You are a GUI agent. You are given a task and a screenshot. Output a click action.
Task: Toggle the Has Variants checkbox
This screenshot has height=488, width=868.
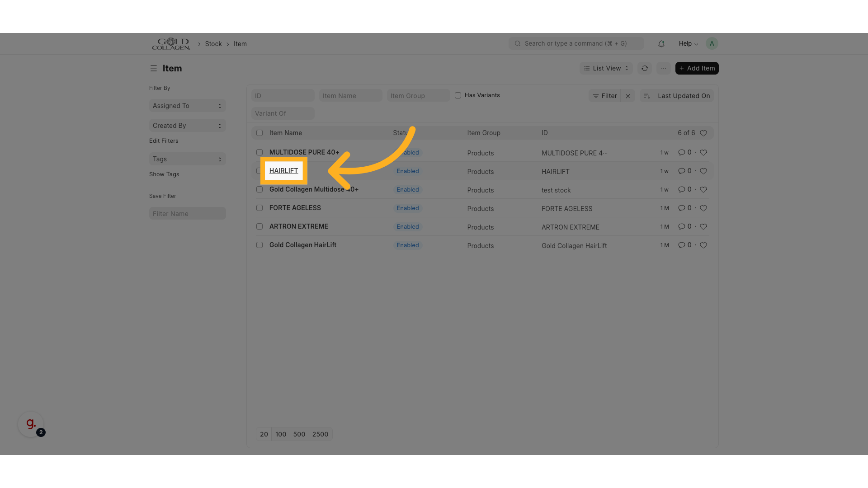click(x=458, y=95)
